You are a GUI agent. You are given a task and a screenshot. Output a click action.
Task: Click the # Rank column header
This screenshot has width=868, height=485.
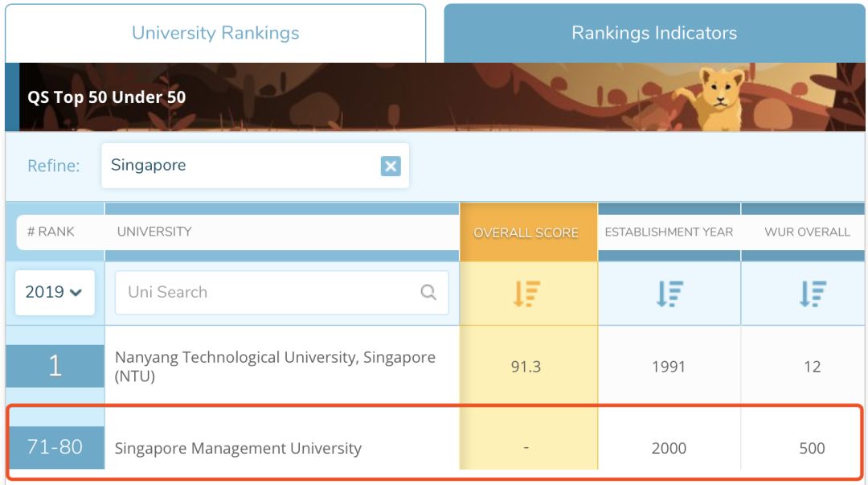point(51,232)
